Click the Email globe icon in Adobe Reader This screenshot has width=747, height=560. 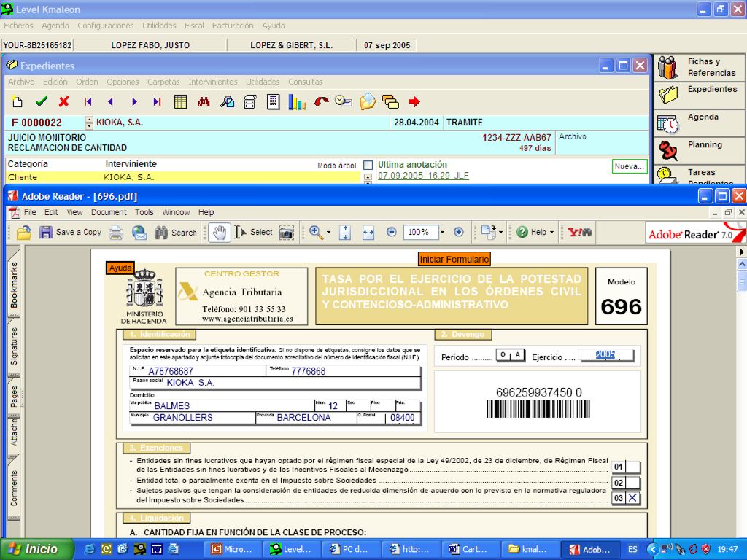(139, 233)
